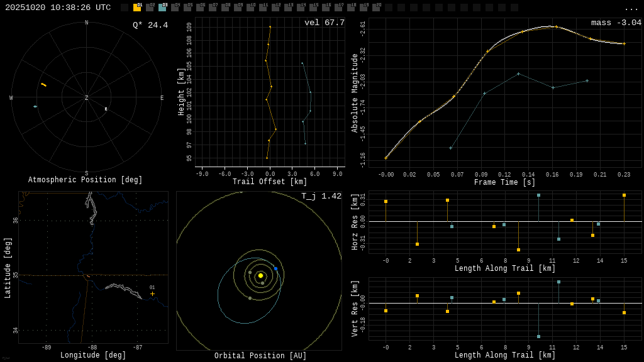
Task: Select the station 10 box in the top bar
Action: coord(250,8)
